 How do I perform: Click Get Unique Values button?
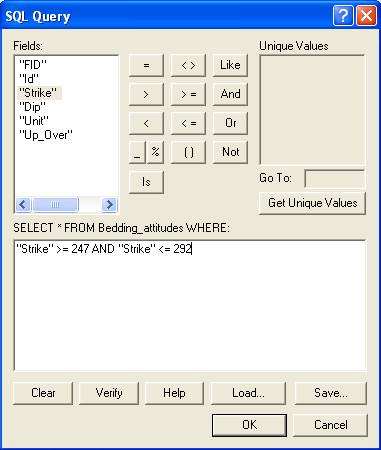point(312,203)
